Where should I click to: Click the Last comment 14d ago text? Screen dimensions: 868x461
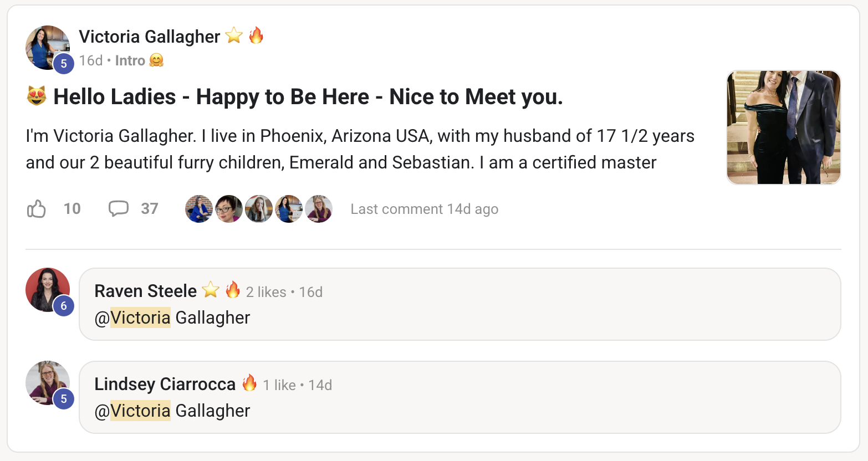(424, 209)
